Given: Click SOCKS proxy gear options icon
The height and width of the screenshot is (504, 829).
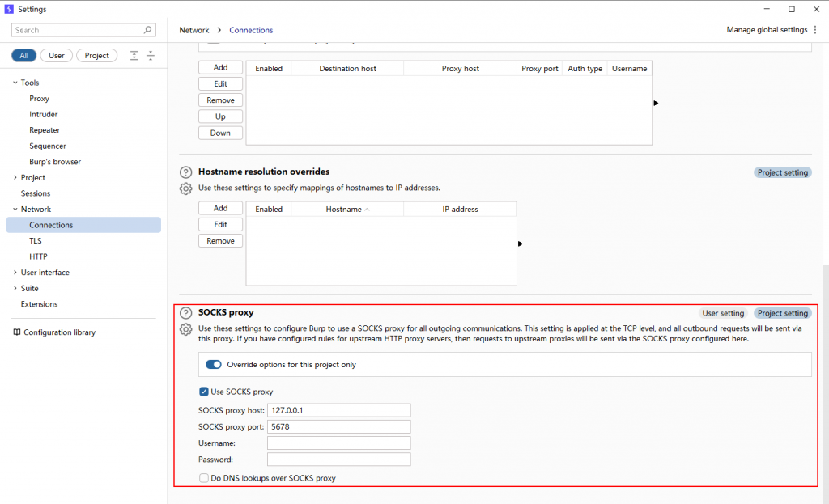Looking at the screenshot, I should click(x=185, y=329).
